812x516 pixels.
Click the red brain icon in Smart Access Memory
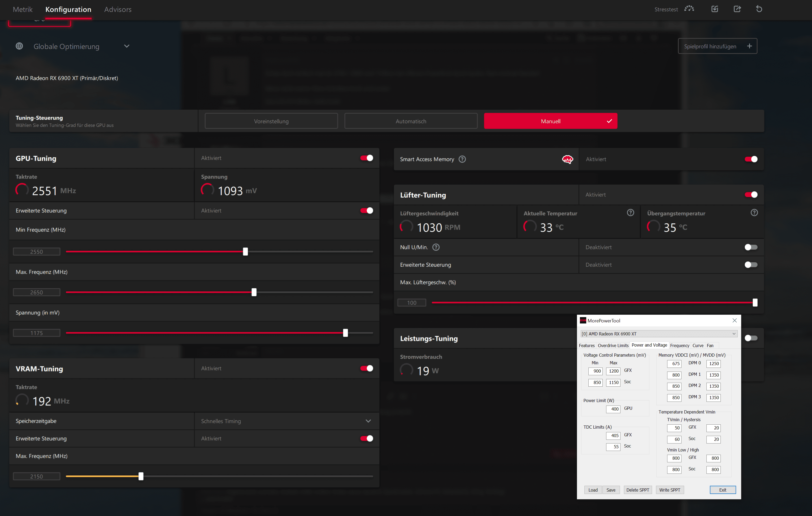pyautogui.click(x=567, y=159)
